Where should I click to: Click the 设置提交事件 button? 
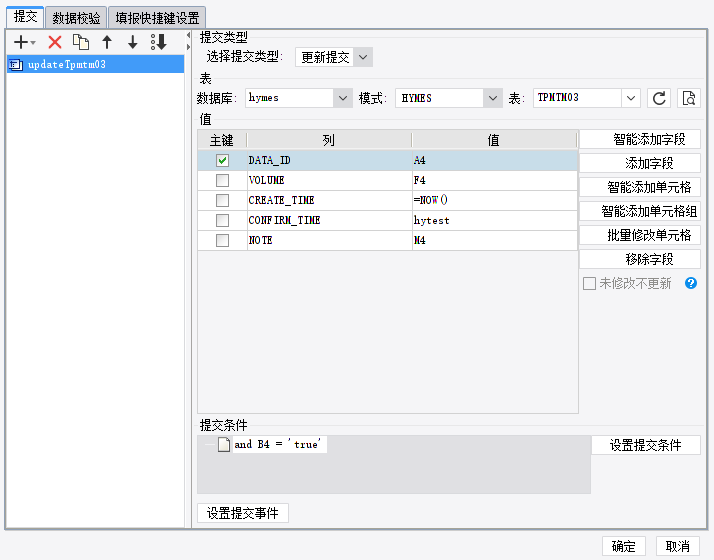pos(243,514)
